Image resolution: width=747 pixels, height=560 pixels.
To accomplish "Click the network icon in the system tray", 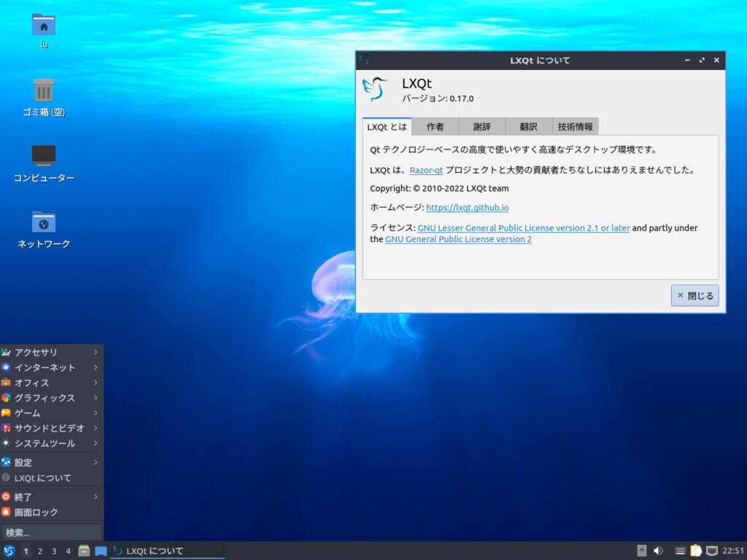I will coord(711,551).
